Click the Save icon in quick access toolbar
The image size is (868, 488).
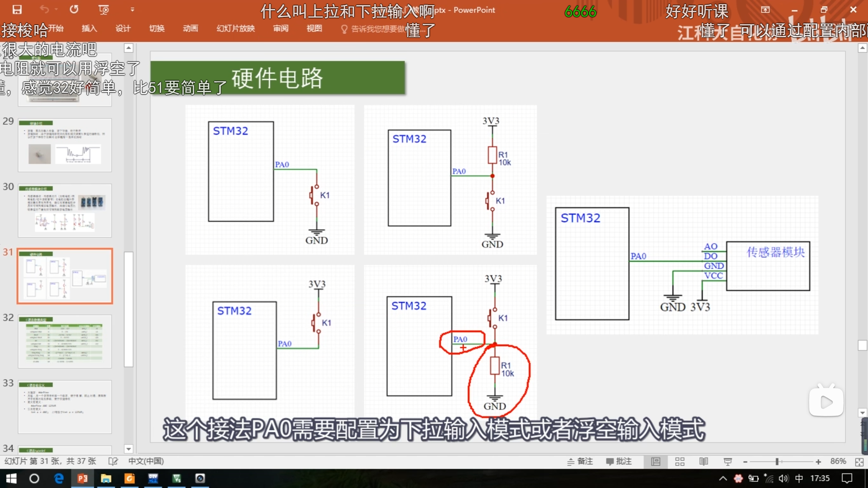pyautogui.click(x=17, y=9)
